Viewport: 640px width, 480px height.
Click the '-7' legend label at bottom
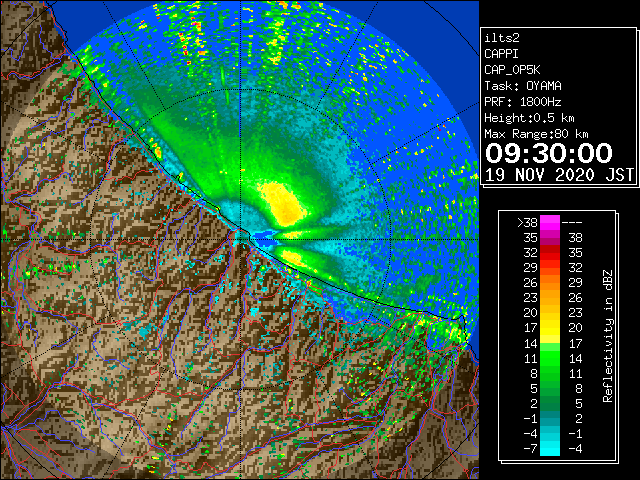(x=530, y=449)
